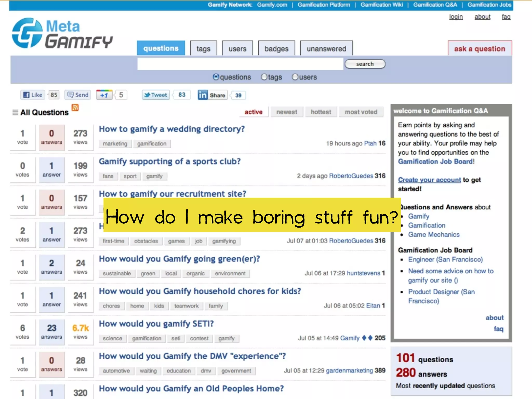
Task: Open 'How would you gamify SETI?'
Action: 156,324
